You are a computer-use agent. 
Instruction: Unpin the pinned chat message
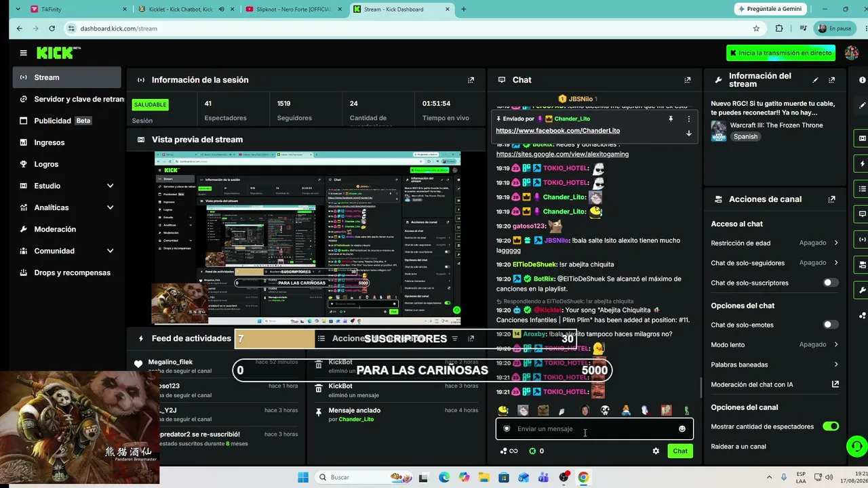[x=671, y=119]
